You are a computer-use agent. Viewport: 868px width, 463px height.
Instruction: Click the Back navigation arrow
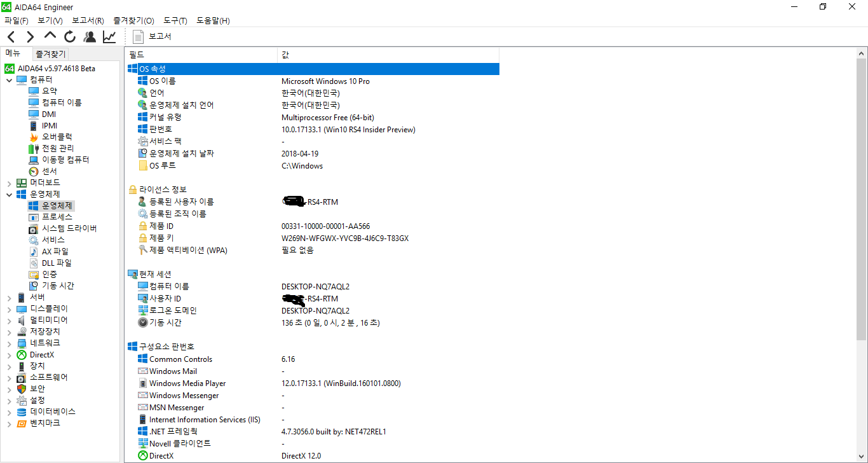click(11, 37)
